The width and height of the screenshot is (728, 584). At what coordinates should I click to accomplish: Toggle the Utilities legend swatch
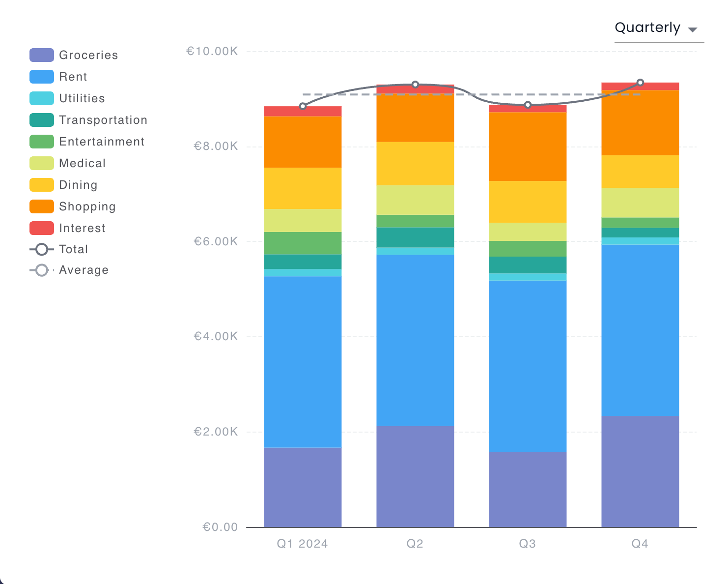42,98
